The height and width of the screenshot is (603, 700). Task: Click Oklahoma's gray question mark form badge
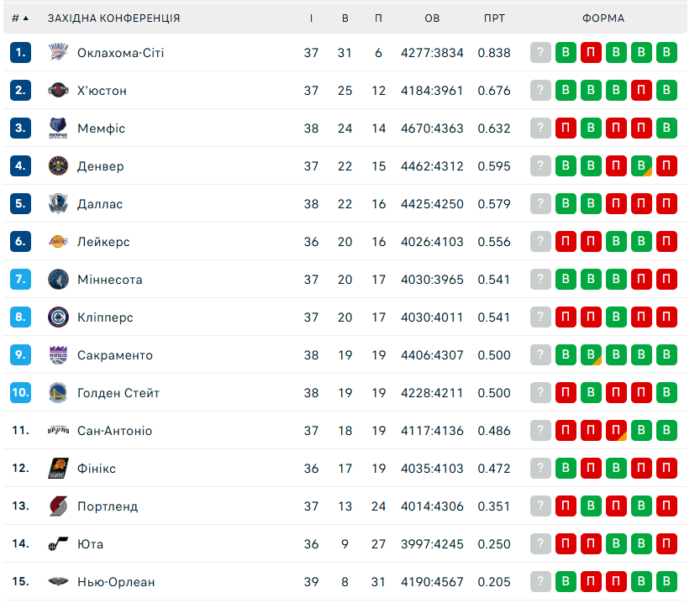click(540, 53)
